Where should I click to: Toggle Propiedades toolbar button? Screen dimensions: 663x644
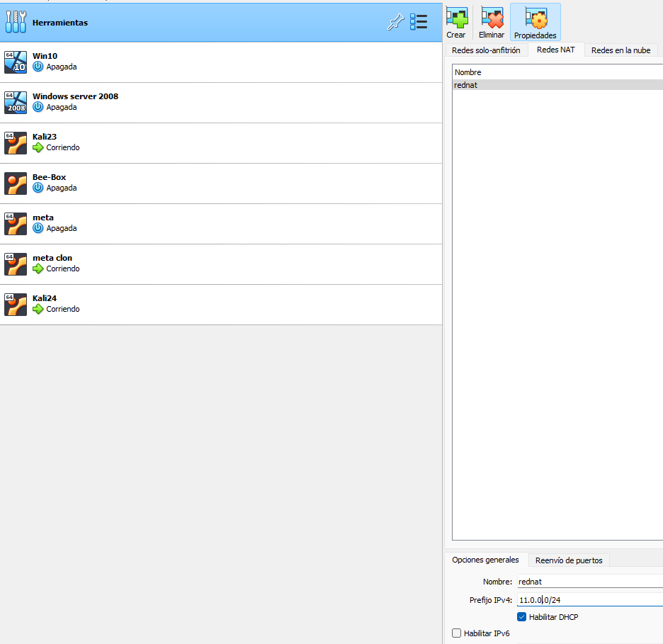tap(535, 23)
